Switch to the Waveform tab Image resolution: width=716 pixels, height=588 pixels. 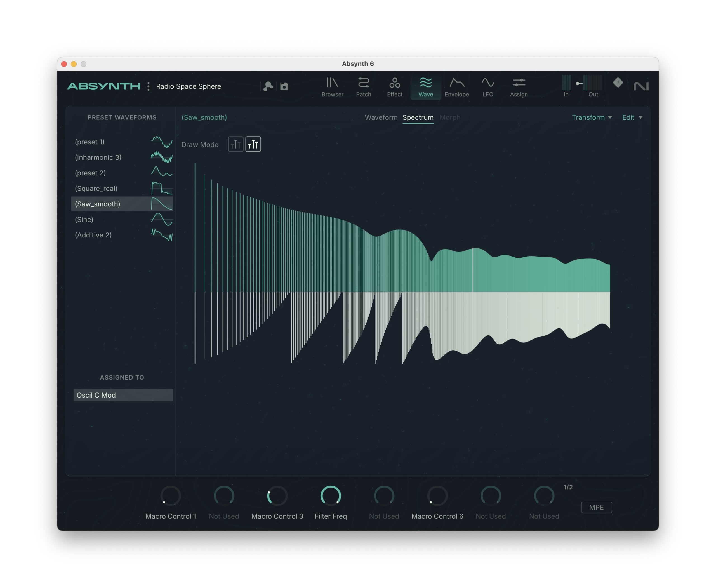point(381,117)
